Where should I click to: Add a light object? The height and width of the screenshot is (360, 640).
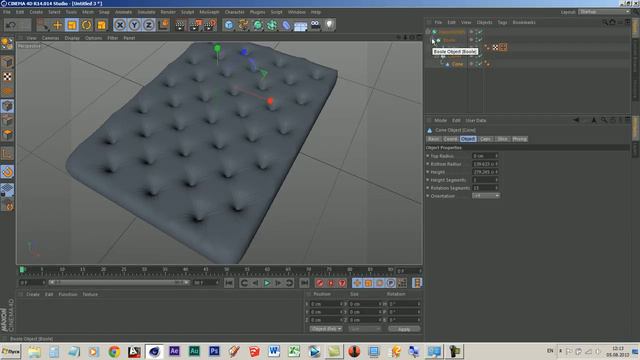(x=329, y=25)
